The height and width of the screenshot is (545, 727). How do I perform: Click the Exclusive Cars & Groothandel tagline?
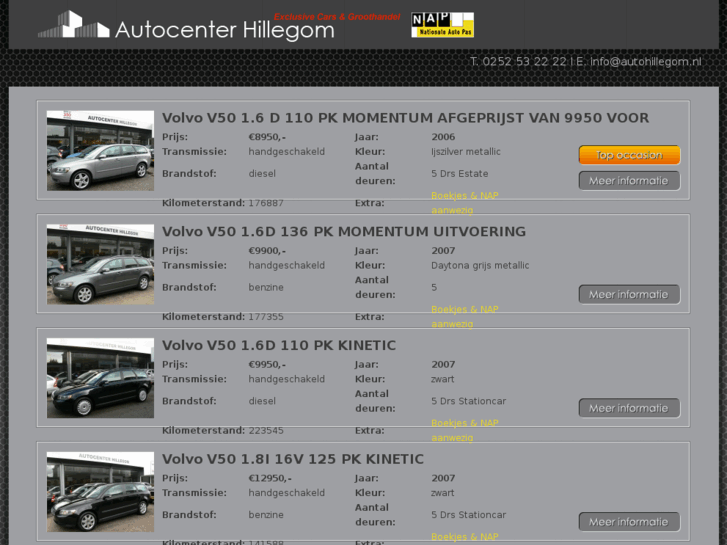337,17
